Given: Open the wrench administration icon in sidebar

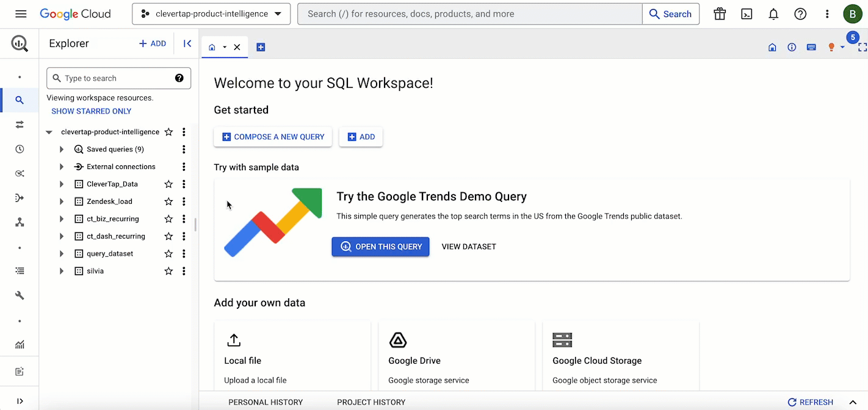Looking at the screenshot, I should 20,295.
